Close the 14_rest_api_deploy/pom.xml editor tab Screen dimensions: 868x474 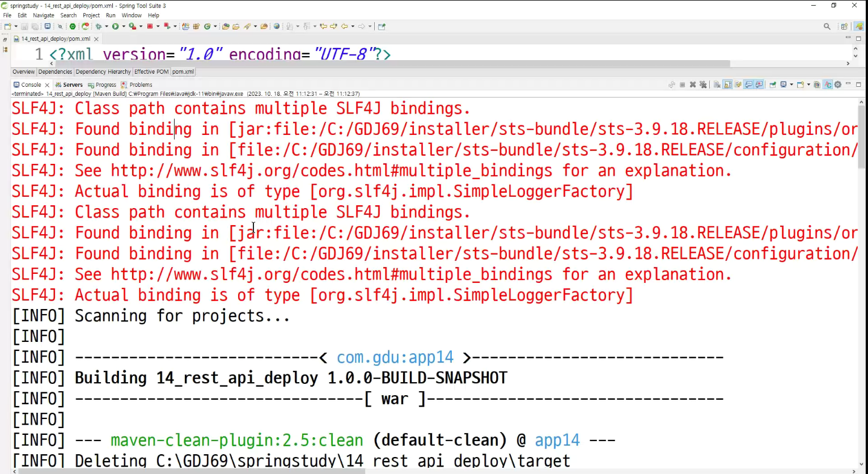tap(96, 39)
